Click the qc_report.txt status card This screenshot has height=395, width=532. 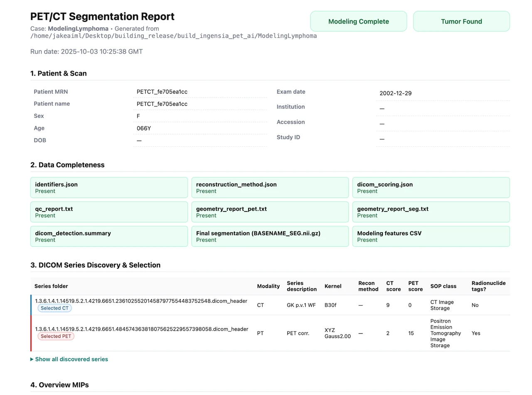pos(109,212)
